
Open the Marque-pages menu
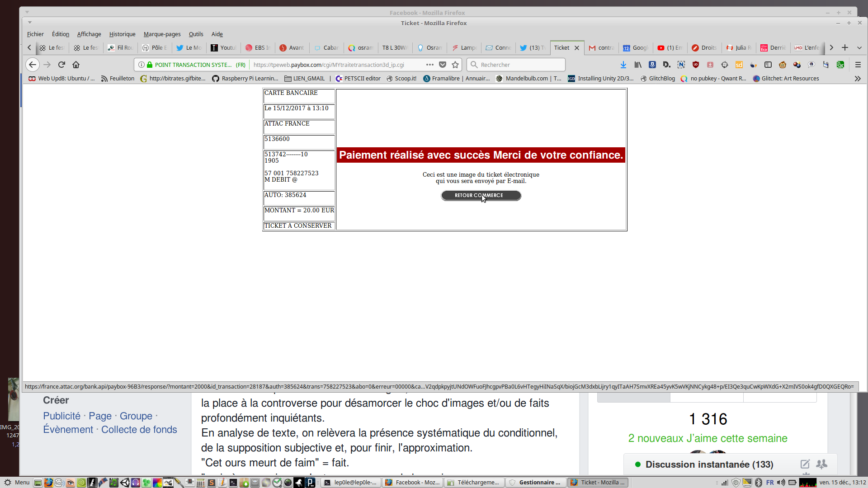162,34
